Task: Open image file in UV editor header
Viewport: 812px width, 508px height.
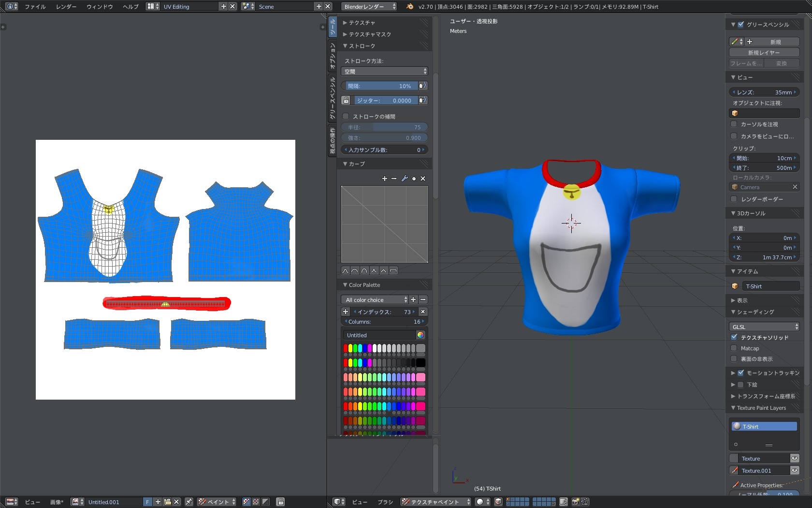Action: [x=167, y=502]
